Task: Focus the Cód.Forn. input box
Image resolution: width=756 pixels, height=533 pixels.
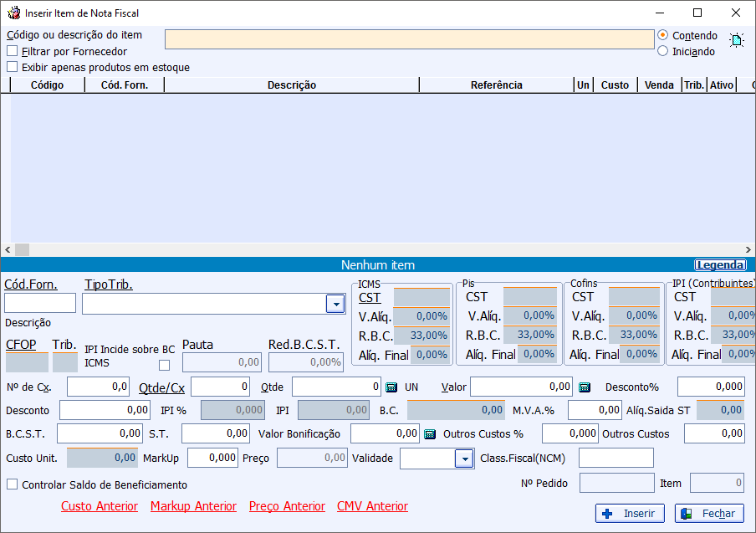Action: pos(40,303)
